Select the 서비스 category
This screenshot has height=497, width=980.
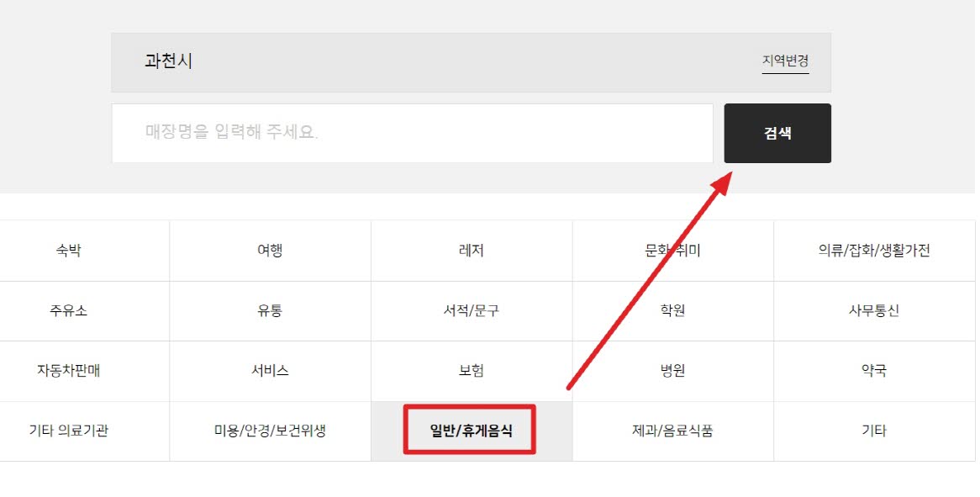pos(270,371)
